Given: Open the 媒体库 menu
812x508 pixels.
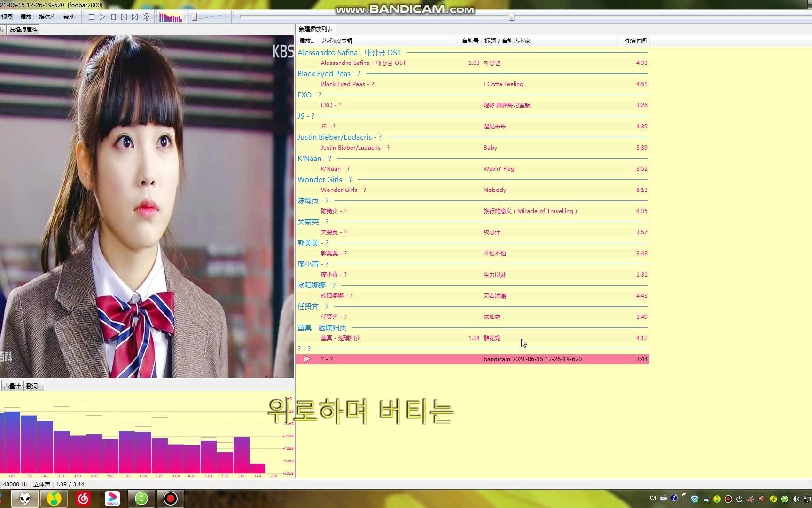Looking at the screenshot, I should tap(47, 17).
